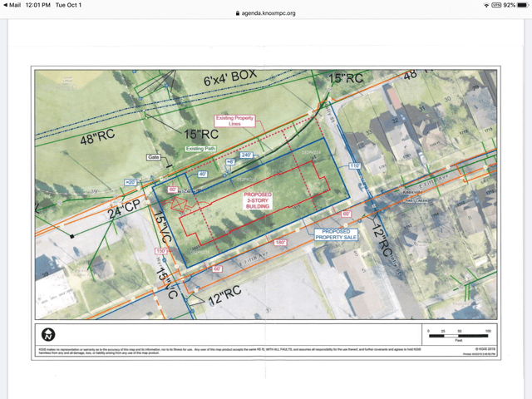532x399 pixels.
Task: Click the 240' dimension label
Action: 247,155
